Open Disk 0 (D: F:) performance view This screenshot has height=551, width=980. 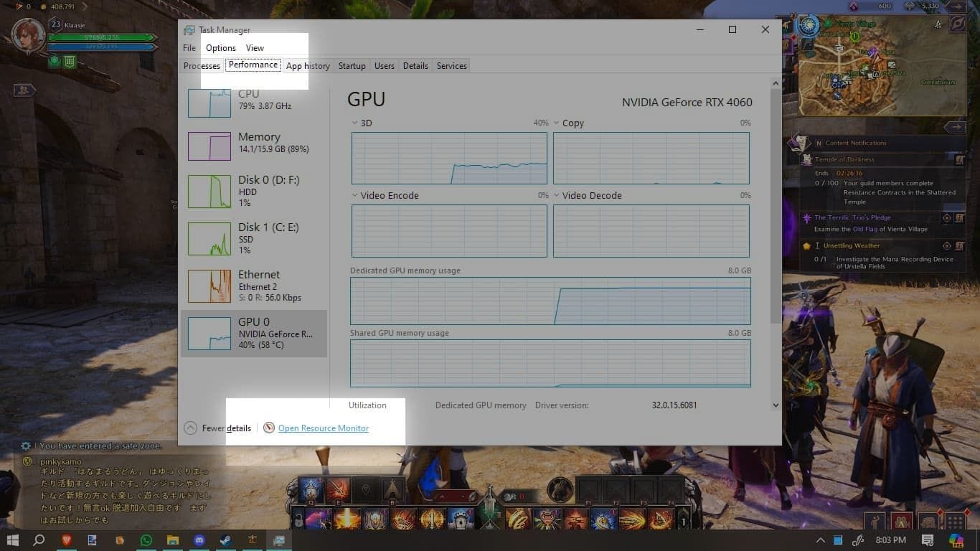[210, 191]
